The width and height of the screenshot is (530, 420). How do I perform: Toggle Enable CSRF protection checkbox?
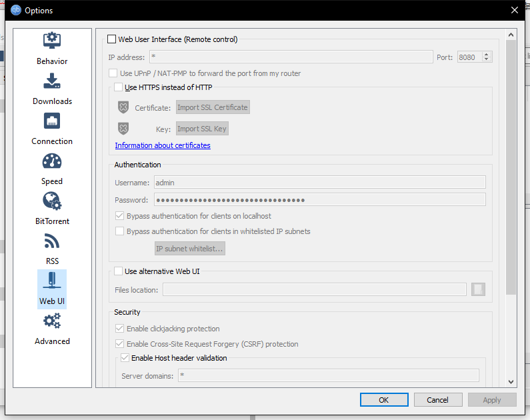pos(119,344)
